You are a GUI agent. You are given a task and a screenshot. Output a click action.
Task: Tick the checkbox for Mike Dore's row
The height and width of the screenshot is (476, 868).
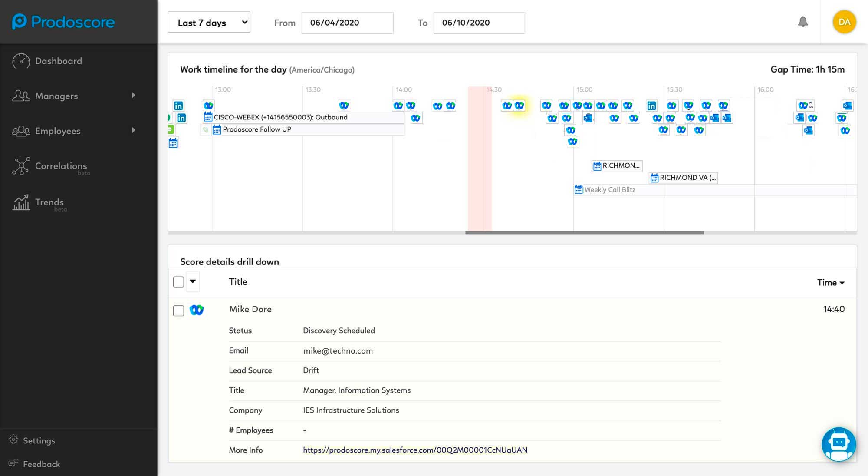[178, 311]
